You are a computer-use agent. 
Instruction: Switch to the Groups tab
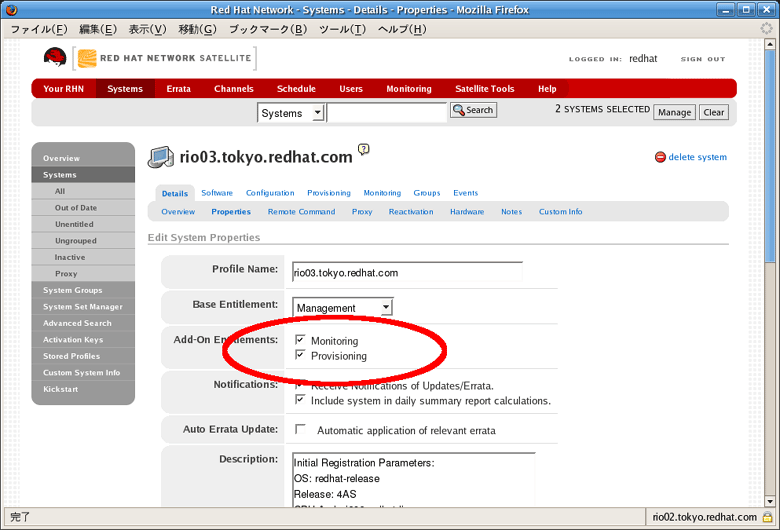pos(427,193)
